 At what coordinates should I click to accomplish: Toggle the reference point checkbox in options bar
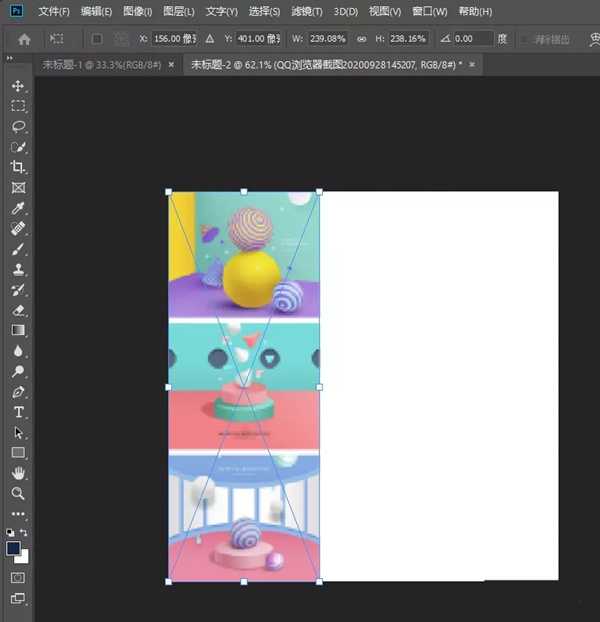(97, 39)
